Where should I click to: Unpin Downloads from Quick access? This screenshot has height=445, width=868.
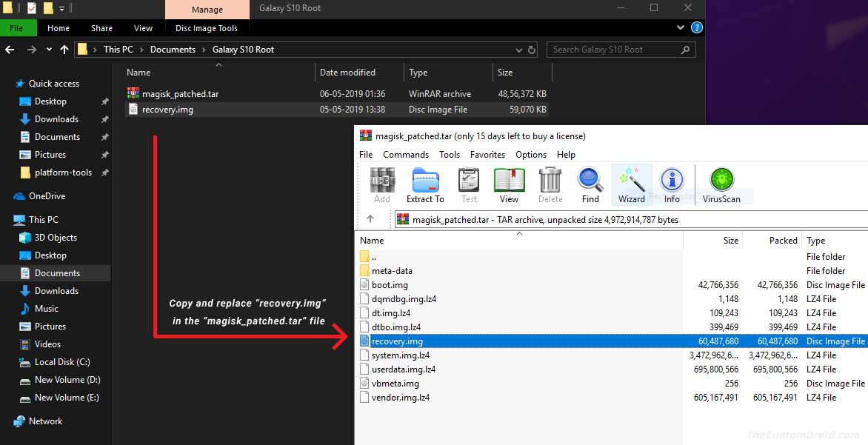pyautogui.click(x=104, y=119)
